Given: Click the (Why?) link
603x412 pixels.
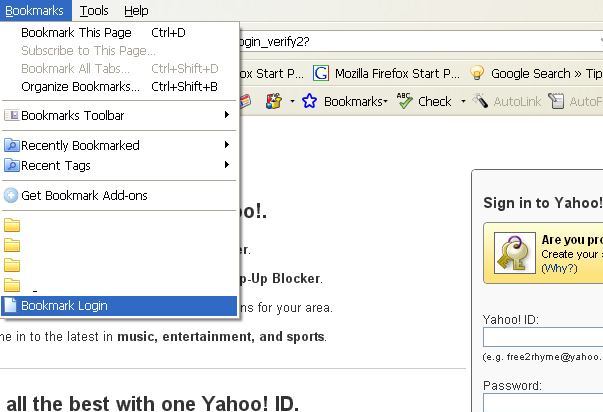Looking at the screenshot, I should click(x=559, y=268).
